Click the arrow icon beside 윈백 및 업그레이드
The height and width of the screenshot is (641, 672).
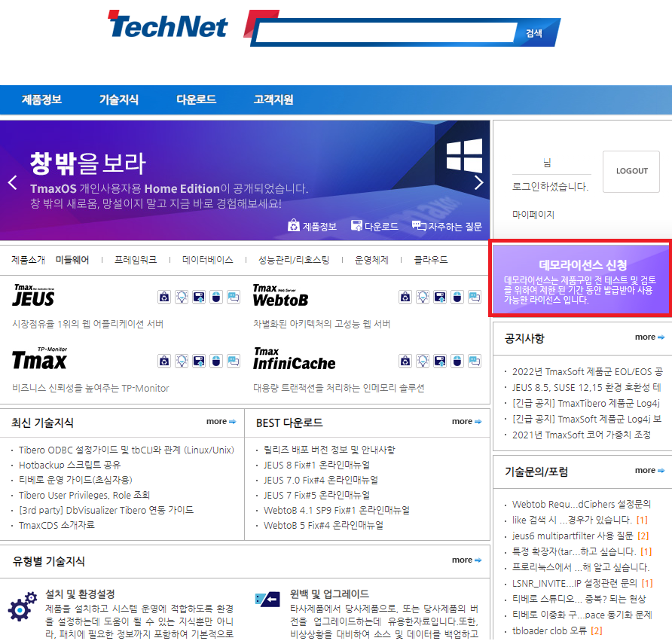click(267, 599)
